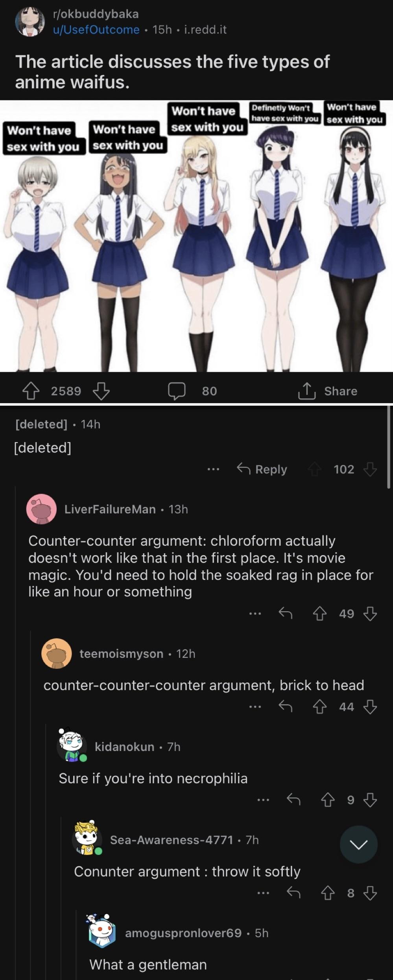
Task: Open the post's 80 comments
Action: click(x=192, y=391)
